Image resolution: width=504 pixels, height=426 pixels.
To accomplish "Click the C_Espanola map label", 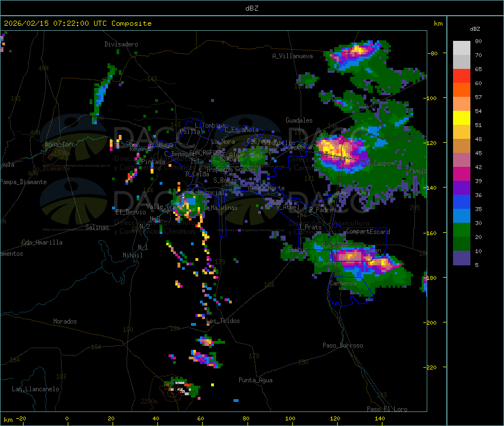I will click(241, 130).
